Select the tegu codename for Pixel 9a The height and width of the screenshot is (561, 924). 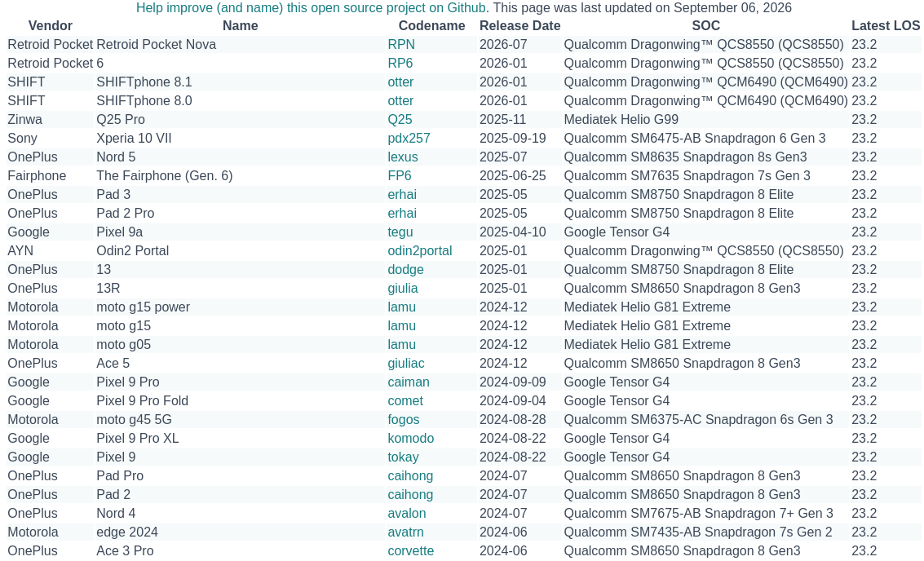click(x=400, y=232)
